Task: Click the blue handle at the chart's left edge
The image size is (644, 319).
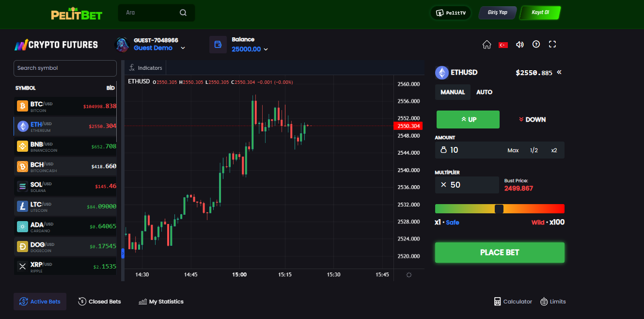Action: [x=123, y=253]
